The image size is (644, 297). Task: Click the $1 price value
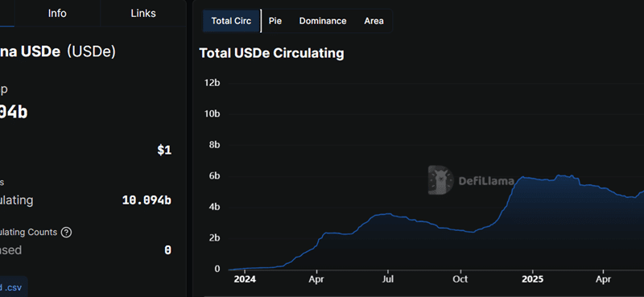164,151
